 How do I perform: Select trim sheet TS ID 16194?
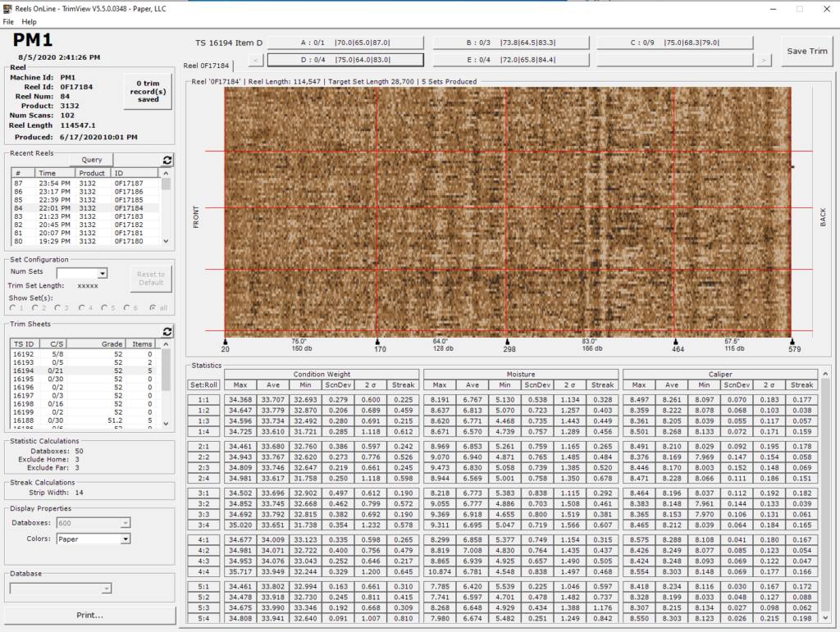click(85, 371)
